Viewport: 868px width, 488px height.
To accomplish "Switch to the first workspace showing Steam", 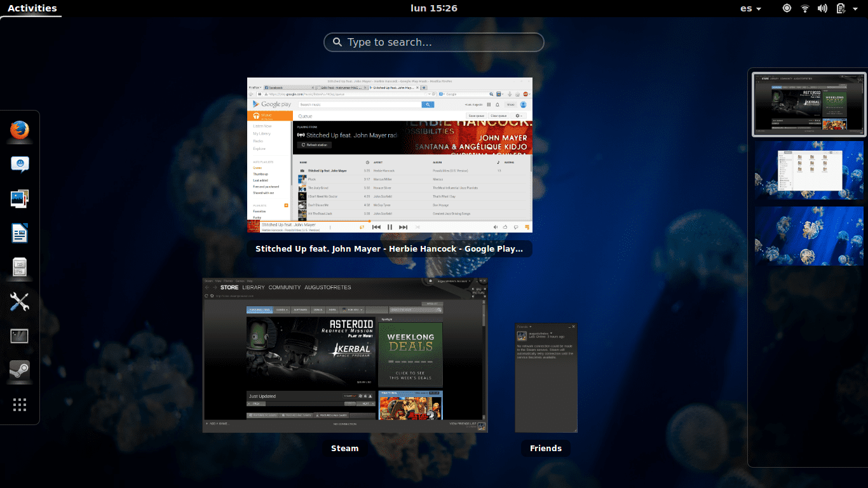I will (x=809, y=104).
